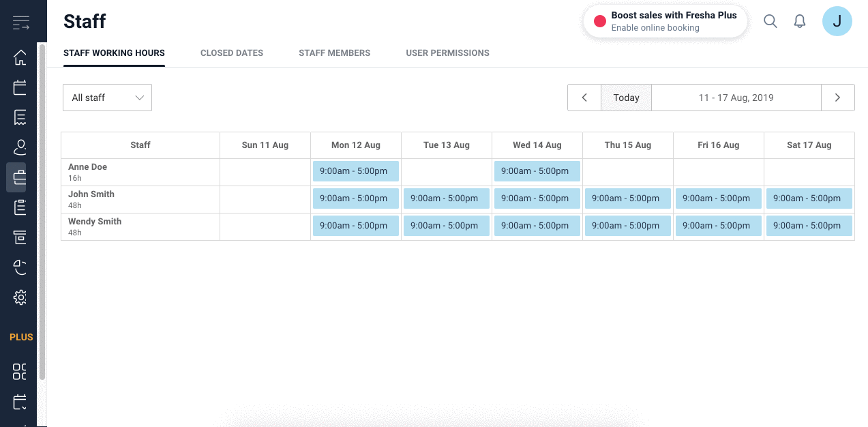Open the J user avatar menu

click(x=837, y=21)
